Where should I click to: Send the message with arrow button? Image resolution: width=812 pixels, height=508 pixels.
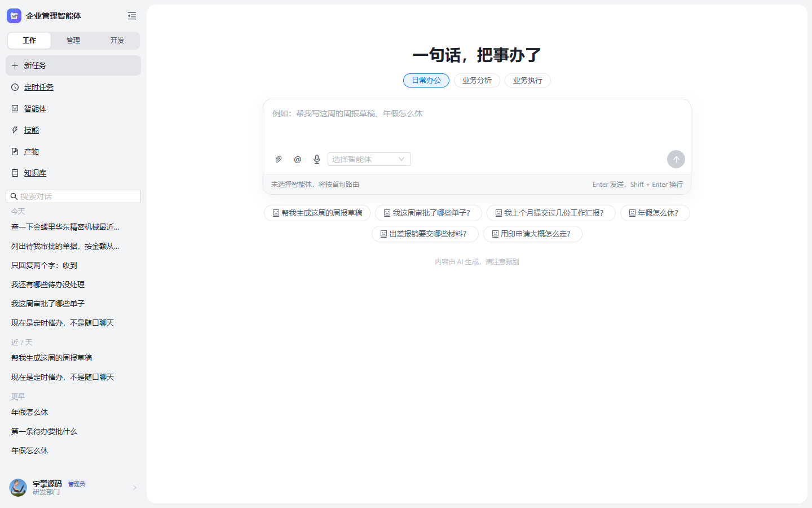676,159
